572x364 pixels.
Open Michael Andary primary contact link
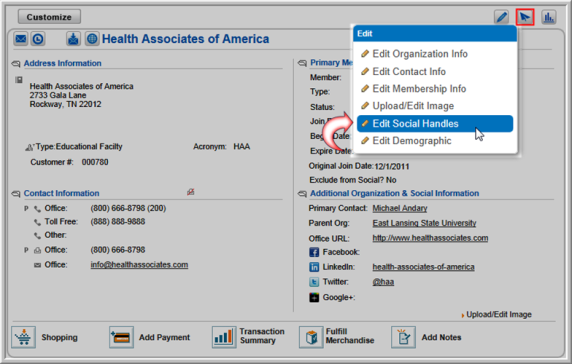tap(400, 208)
